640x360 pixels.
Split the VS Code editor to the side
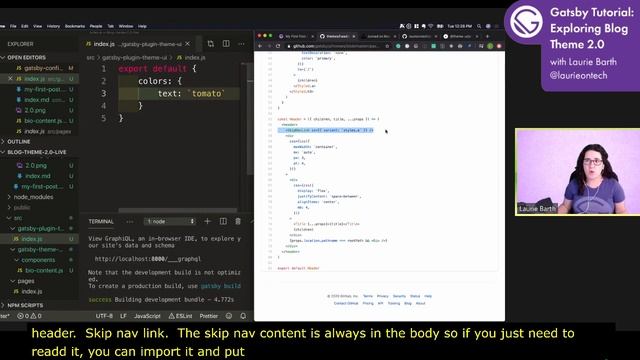(x=226, y=44)
